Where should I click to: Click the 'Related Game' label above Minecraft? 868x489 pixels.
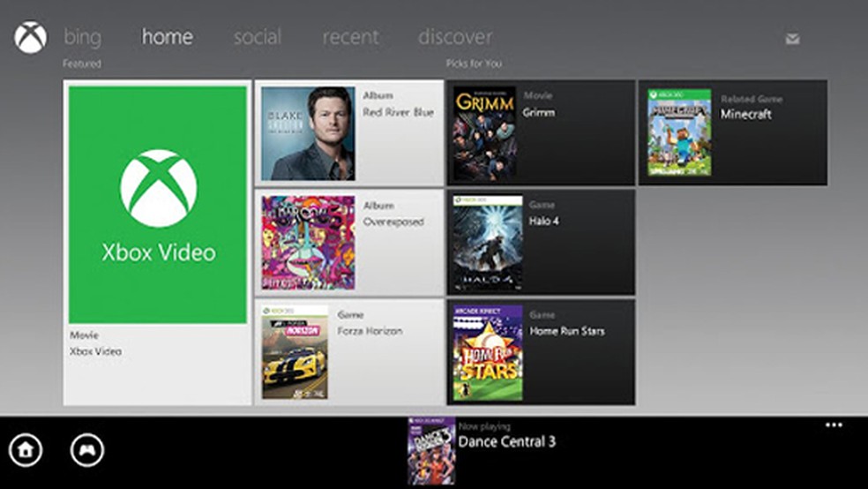click(752, 99)
